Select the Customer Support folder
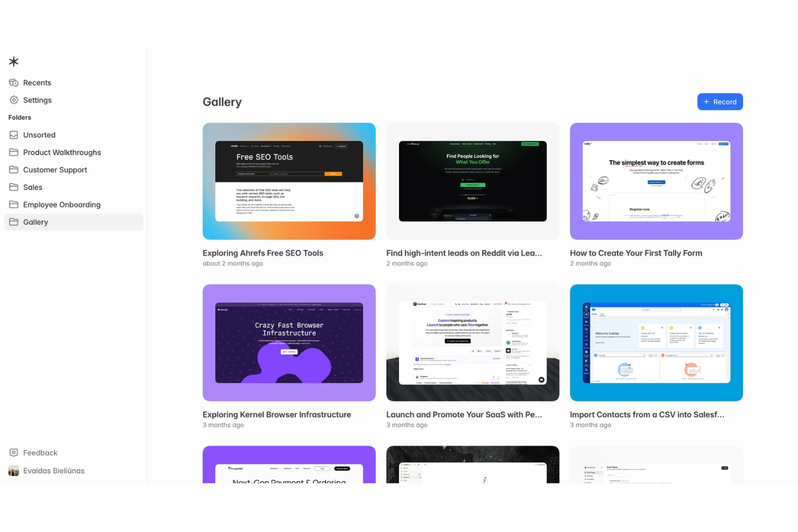 tap(55, 169)
